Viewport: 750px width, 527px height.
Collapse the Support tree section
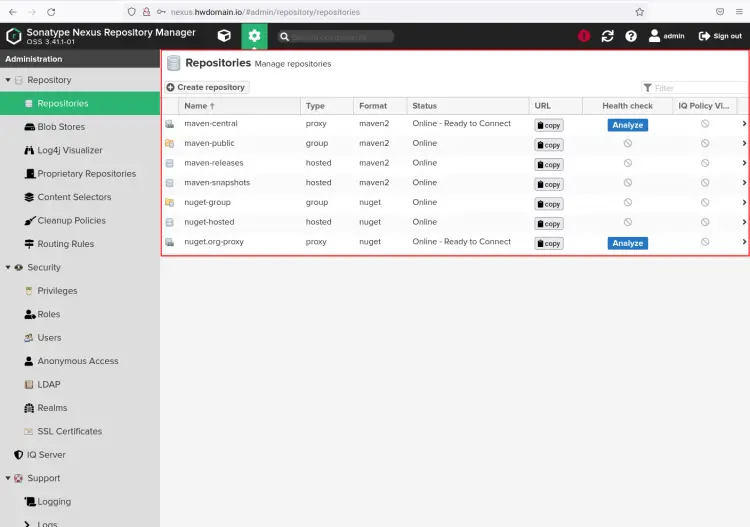coord(8,478)
